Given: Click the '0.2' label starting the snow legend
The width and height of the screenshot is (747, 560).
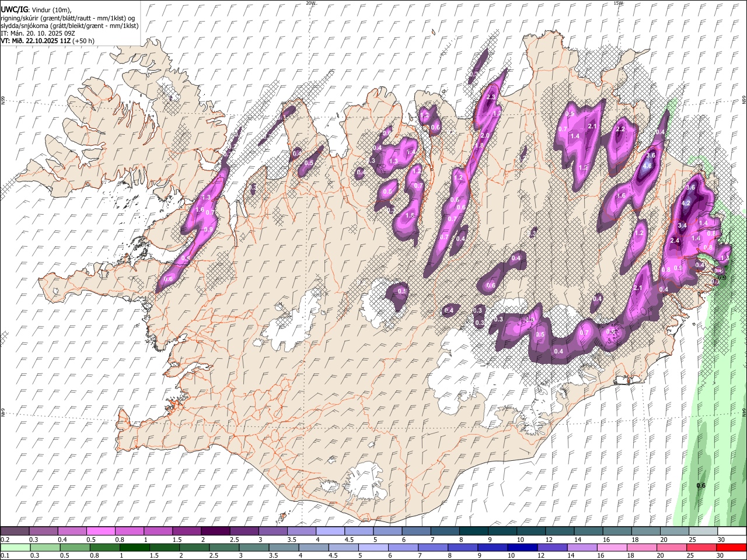Looking at the screenshot, I should pos(5,540).
